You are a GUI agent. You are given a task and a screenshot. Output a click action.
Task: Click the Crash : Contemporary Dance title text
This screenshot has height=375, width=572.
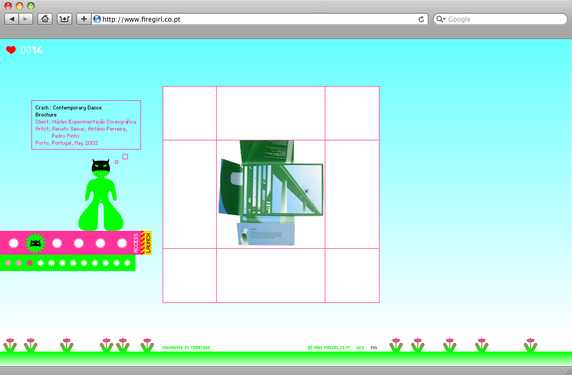(69, 108)
